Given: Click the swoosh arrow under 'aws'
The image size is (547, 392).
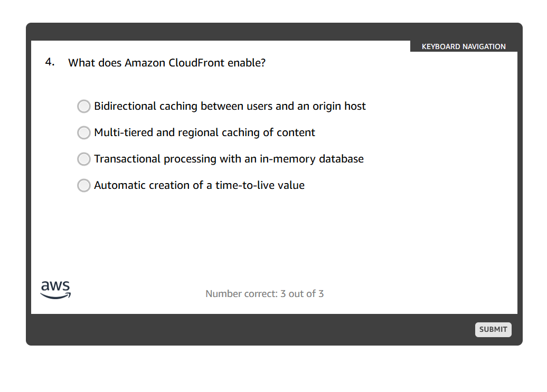Looking at the screenshot, I should click(x=56, y=294).
